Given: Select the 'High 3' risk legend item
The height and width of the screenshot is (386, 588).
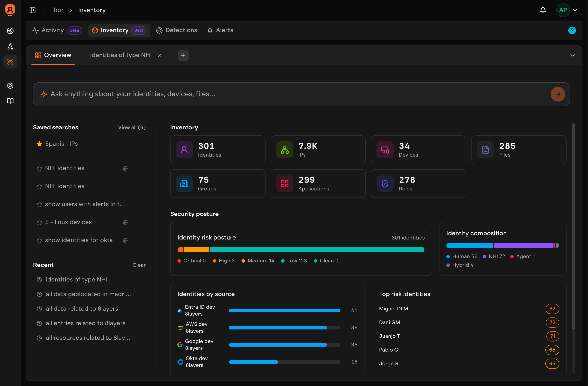Looking at the screenshot, I should click(223, 261).
